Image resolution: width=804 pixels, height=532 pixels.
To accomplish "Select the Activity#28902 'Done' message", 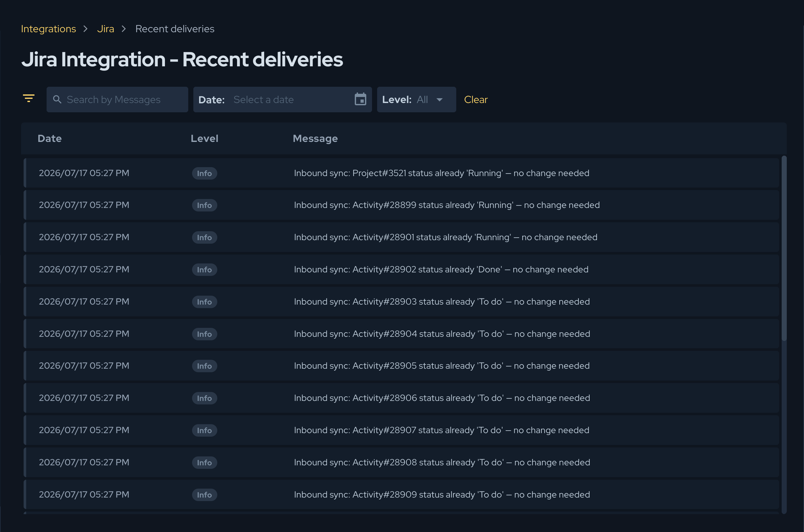I will pyautogui.click(x=441, y=270).
